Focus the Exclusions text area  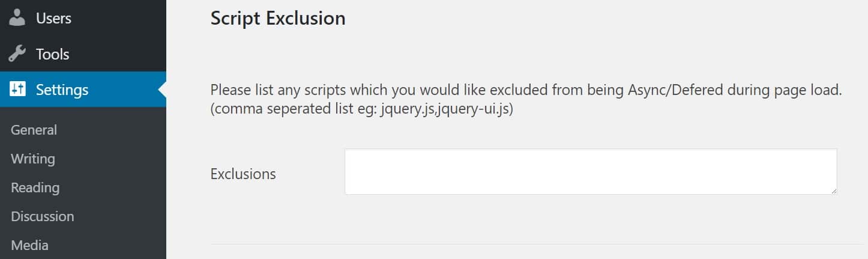(590, 171)
